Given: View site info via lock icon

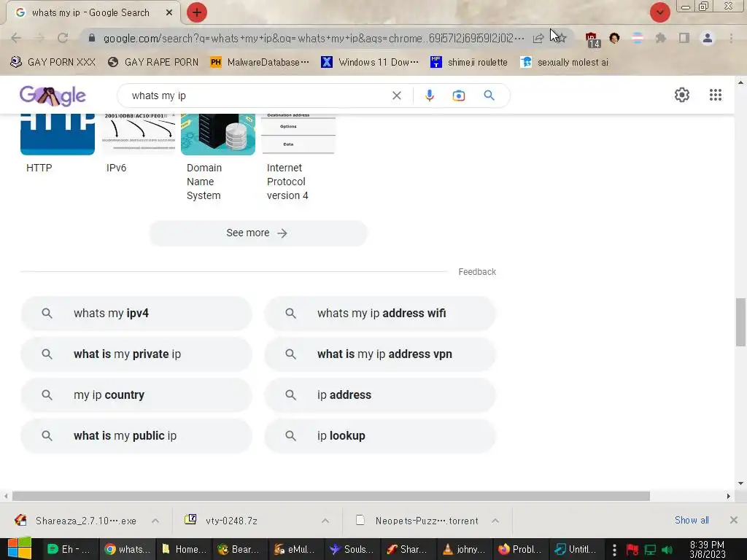Looking at the screenshot, I should pos(92,38).
